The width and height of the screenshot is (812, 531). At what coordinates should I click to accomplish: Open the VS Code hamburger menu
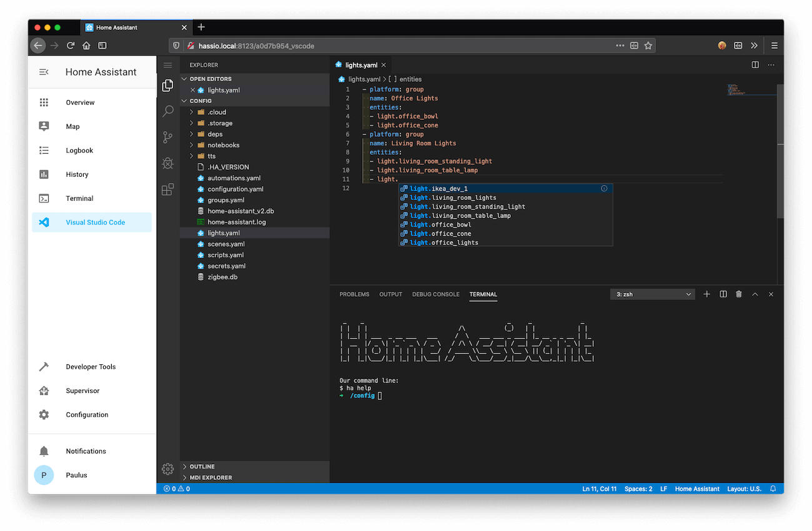point(167,64)
